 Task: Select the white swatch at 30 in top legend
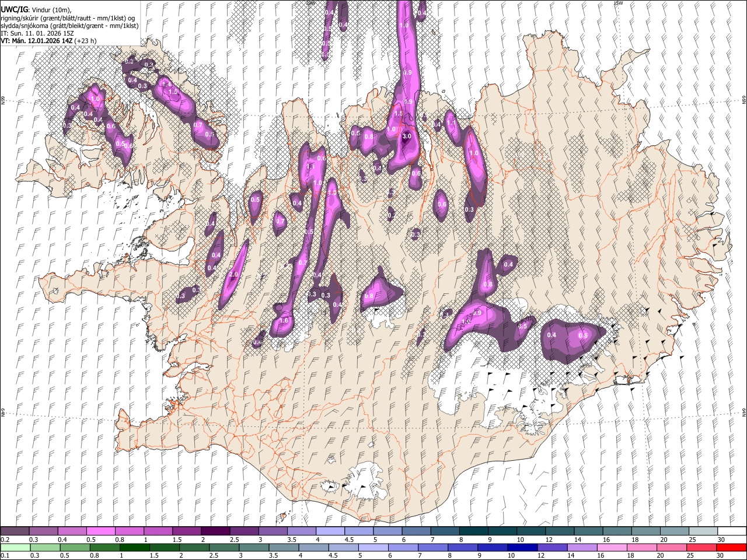[x=731, y=531]
